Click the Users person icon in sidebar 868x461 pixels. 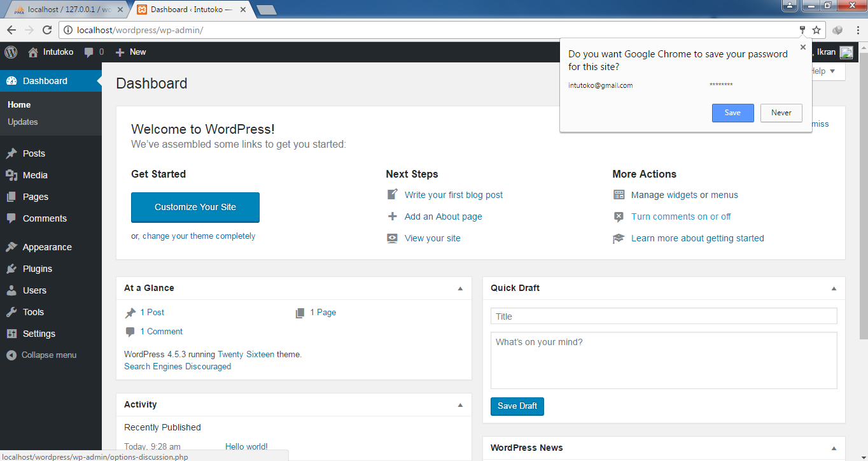coord(11,290)
